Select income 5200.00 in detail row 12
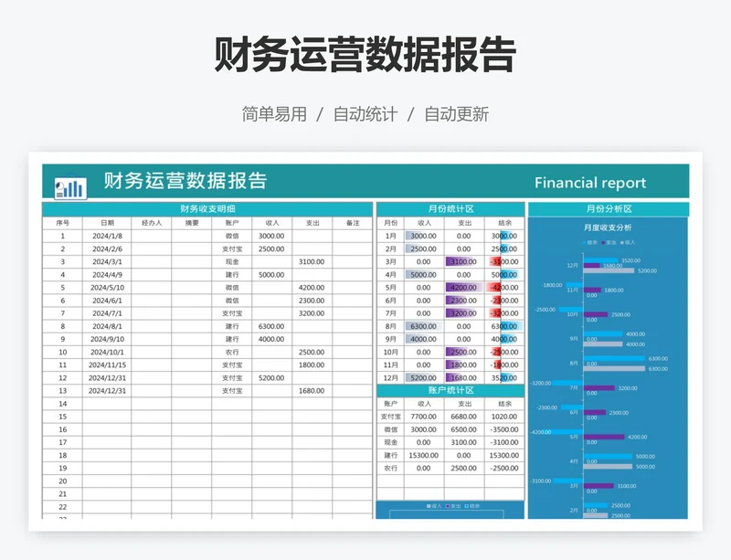This screenshot has height=560, width=731. pos(271,377)
